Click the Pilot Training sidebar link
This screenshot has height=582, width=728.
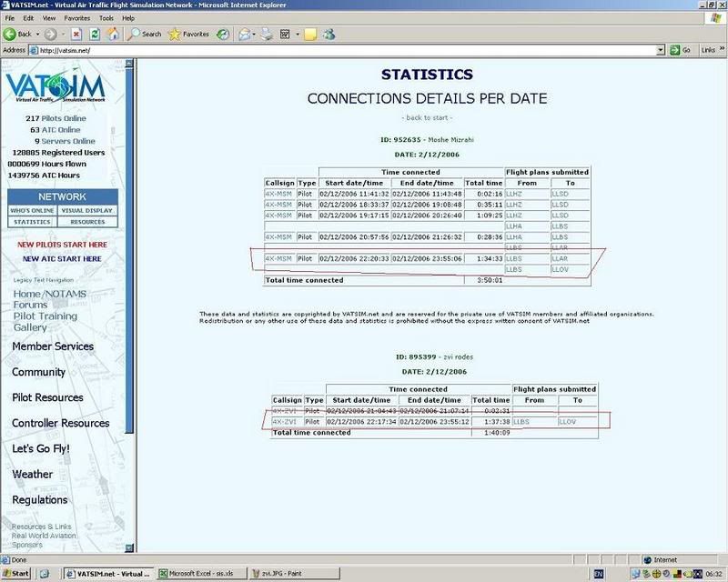point(45,316)
